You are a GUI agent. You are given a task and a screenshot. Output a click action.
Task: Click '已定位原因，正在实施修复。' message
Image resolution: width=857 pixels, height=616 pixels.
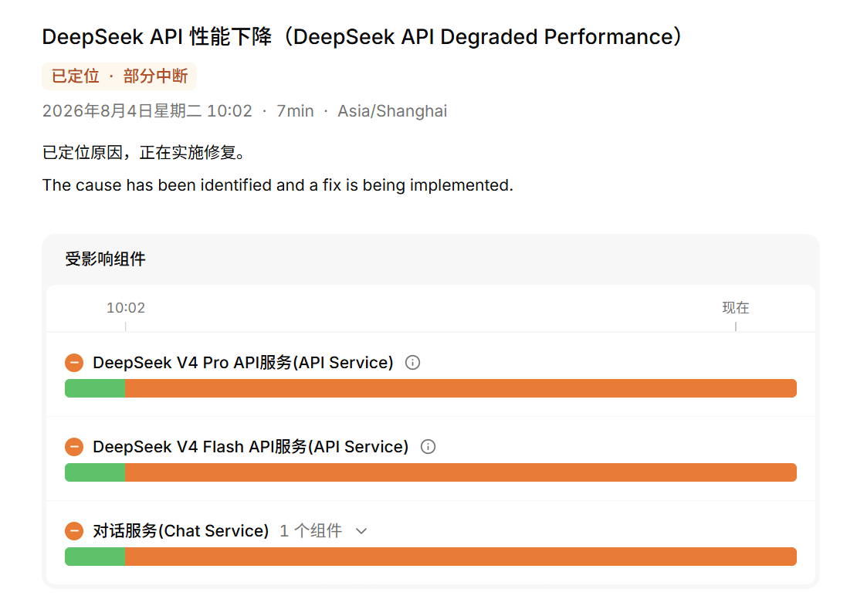coord(144,153)
